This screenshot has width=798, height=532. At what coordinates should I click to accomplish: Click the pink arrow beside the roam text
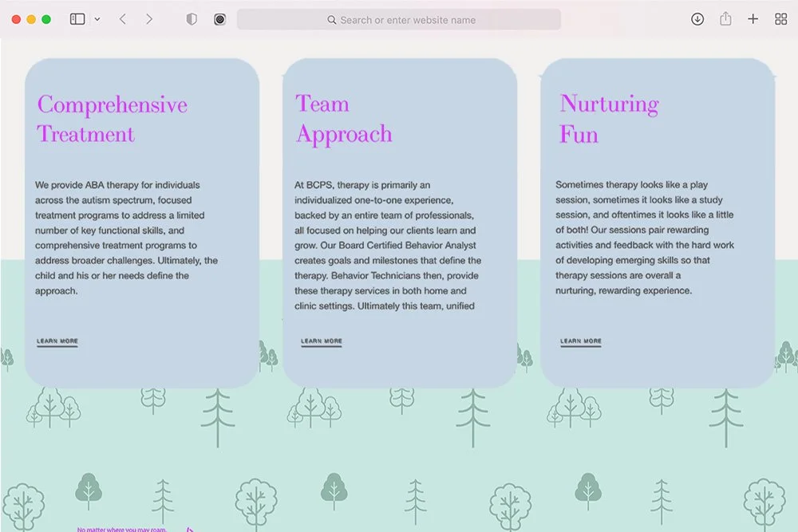[x=190, y=528]
